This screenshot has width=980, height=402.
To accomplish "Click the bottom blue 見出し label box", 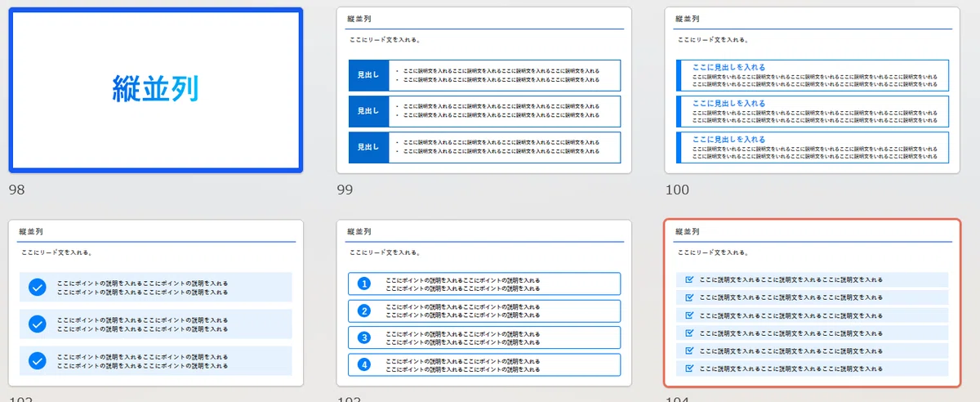I will tap(368, 147).
